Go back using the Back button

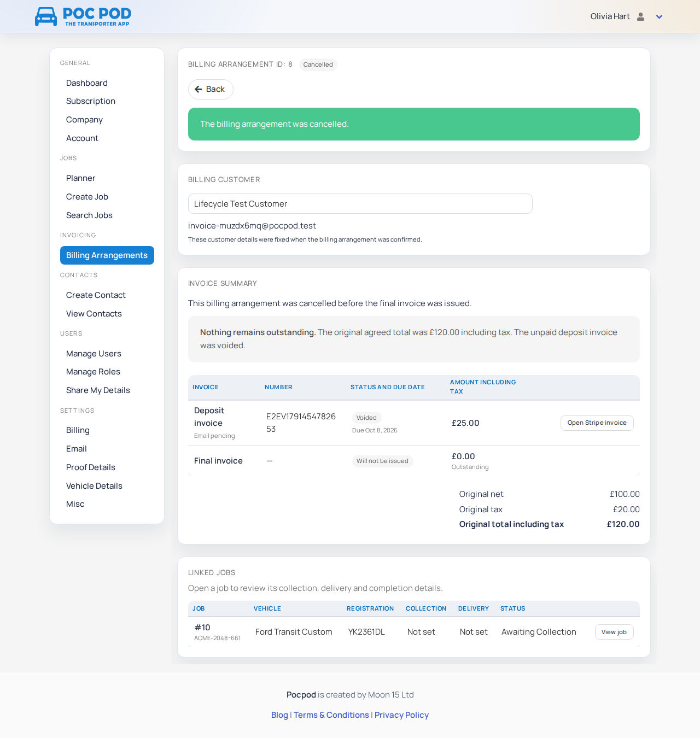pos(211,89)
